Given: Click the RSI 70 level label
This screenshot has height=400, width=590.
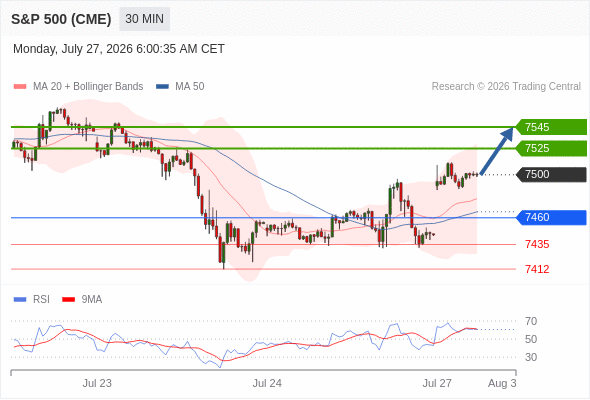Looking at the screenshot, I should pyautogui.click(x=531, y=321).
